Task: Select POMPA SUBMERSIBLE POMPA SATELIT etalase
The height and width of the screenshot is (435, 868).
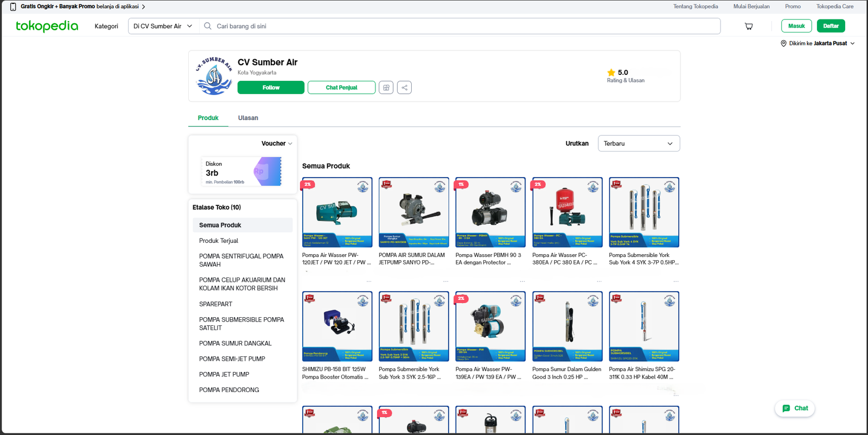Action: [x=242, y=324]
